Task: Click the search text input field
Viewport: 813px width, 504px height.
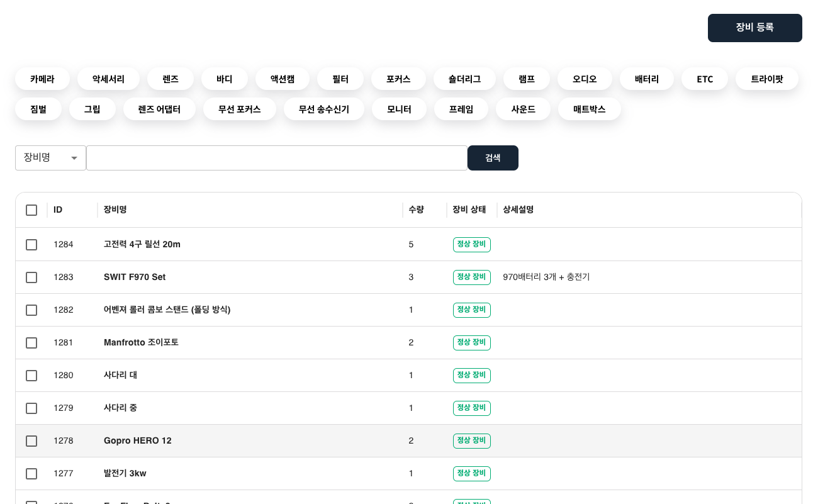Action: click(277, 158)
